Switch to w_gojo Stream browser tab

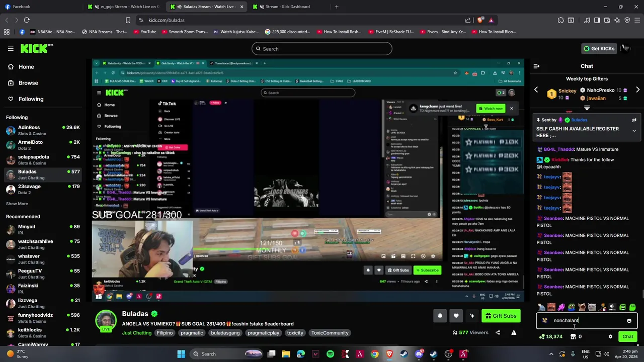click(x=124, y=7)
